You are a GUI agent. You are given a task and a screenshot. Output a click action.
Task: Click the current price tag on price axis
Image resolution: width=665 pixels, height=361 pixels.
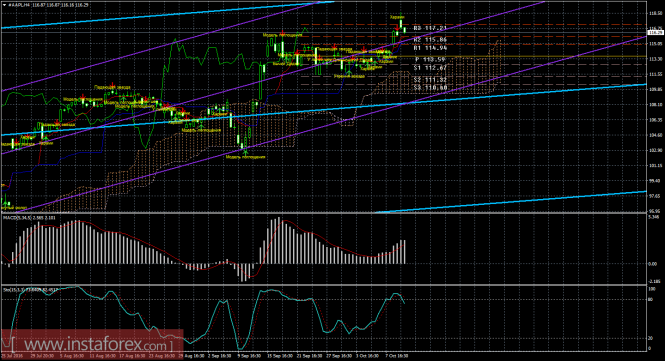tap(656, 33)
